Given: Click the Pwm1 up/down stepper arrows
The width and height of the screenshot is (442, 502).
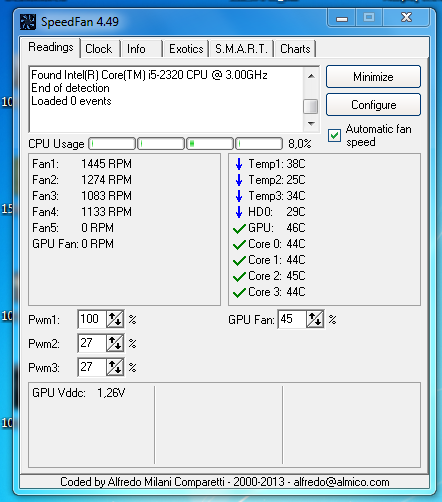Looking at the screenshot, I should pyautogui.click(x=115, y=319).
